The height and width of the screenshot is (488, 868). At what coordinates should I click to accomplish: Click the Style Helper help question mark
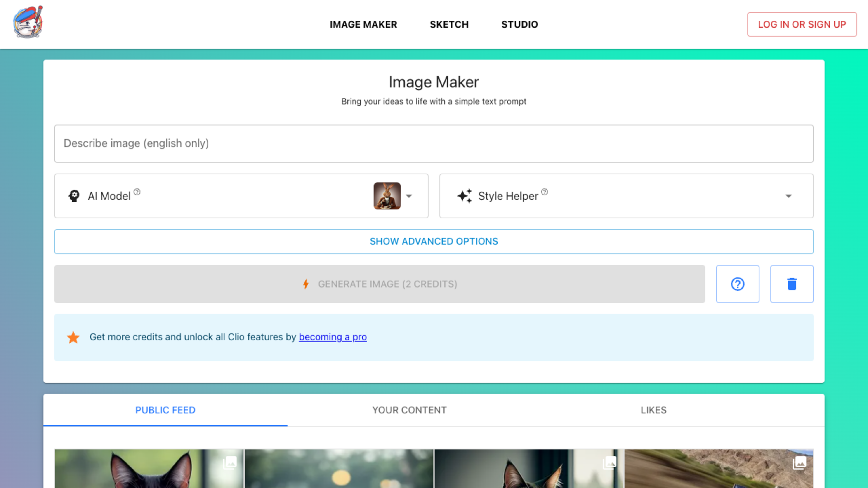tap(544, 192)
